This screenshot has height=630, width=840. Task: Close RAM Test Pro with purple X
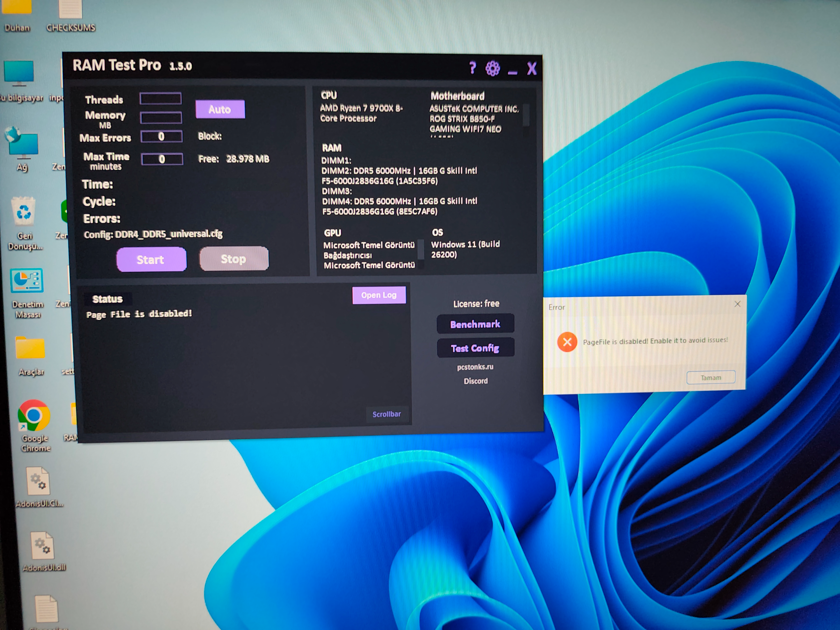coord(532,69)
